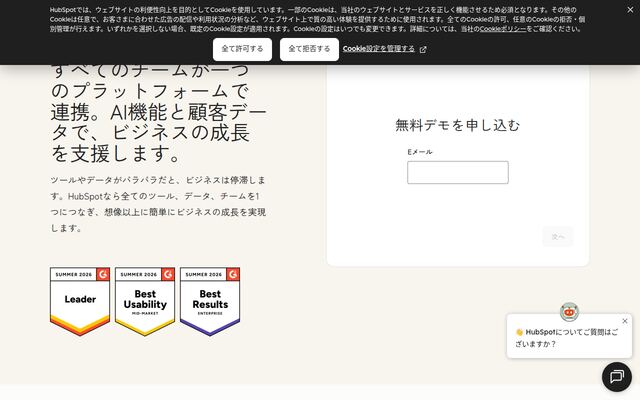Click the external link icon beside Cookie設定を管理する
This screenshot has width=640, height=400.
(423, 49)
